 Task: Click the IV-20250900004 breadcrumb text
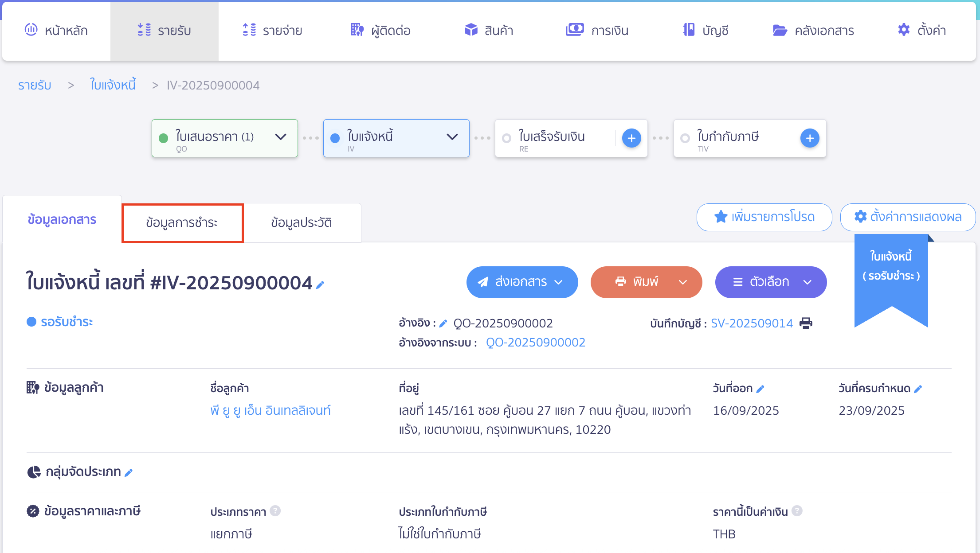[x=213, y=85]
